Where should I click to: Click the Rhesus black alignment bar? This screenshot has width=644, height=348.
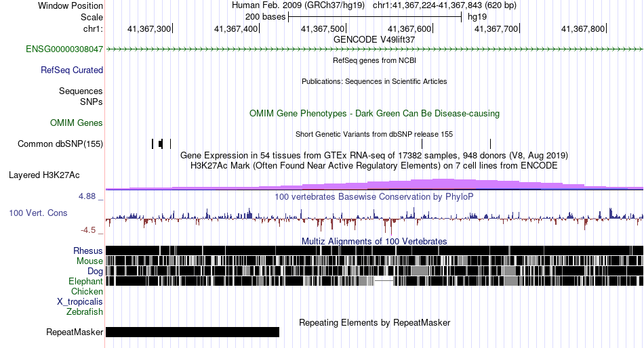coord(374,251)
